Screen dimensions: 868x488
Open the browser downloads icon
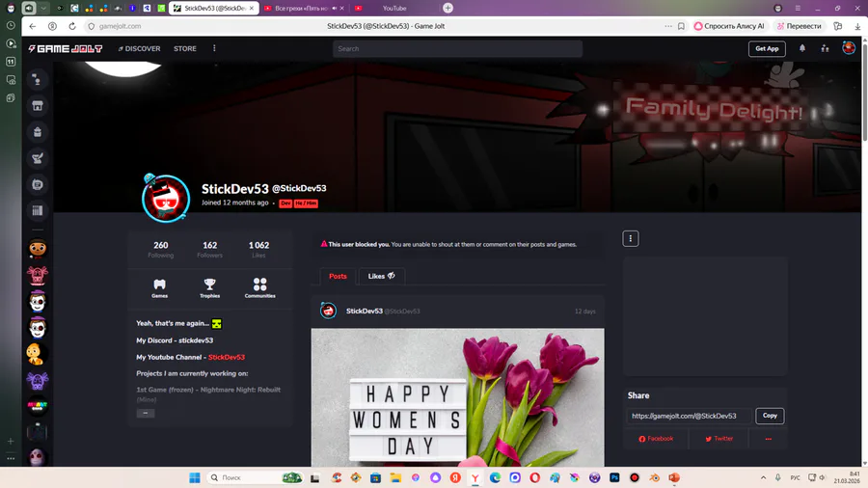coord(857,26)
